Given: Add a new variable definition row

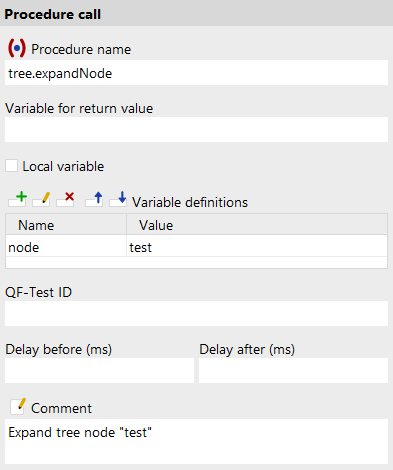Looking at the screenshot, I should click(18, 199).
